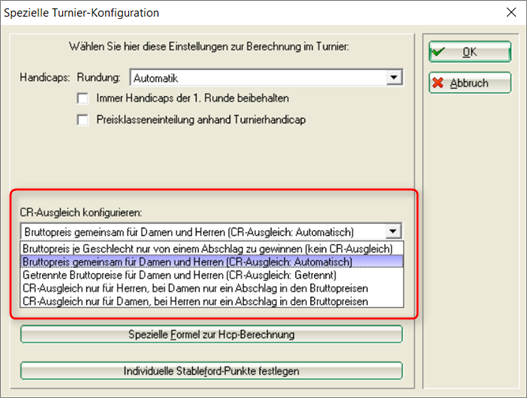Toggle 'Preisklasseneinteilung anhand Turnierhandicap' checkbox
This screenshot has height=398, width=527.
83,120
